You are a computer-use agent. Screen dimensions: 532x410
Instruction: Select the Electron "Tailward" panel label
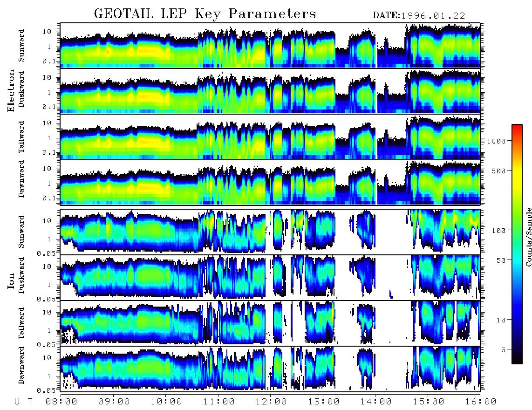coord(21,137)
